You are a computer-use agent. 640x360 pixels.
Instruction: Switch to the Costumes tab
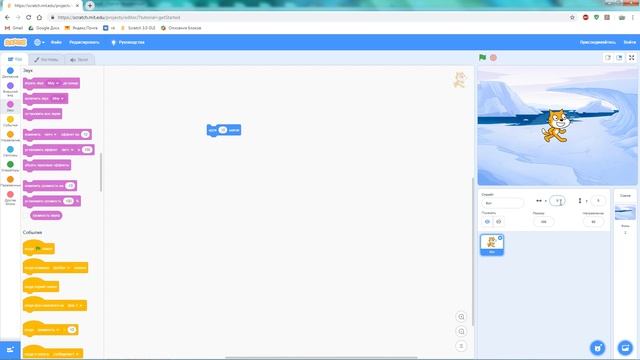[46, 60]
